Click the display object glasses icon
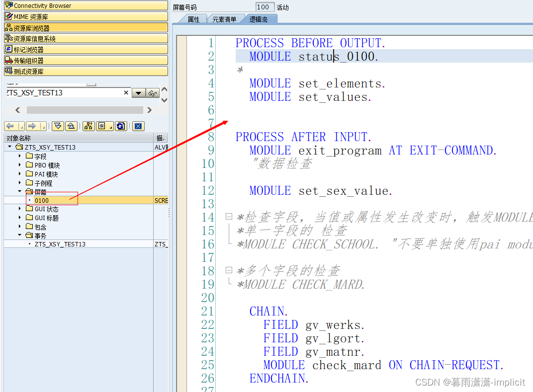533x392 pixels. [153, 93]
